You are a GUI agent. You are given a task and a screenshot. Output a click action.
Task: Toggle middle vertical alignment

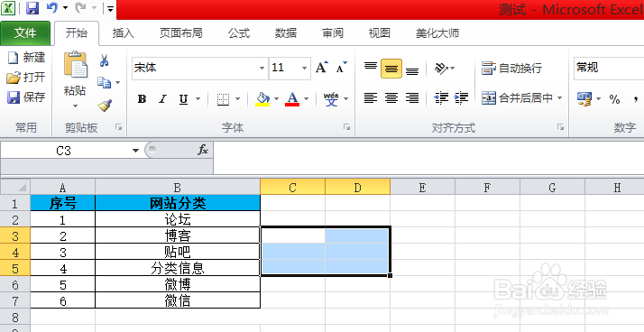[x=391, y=69]
